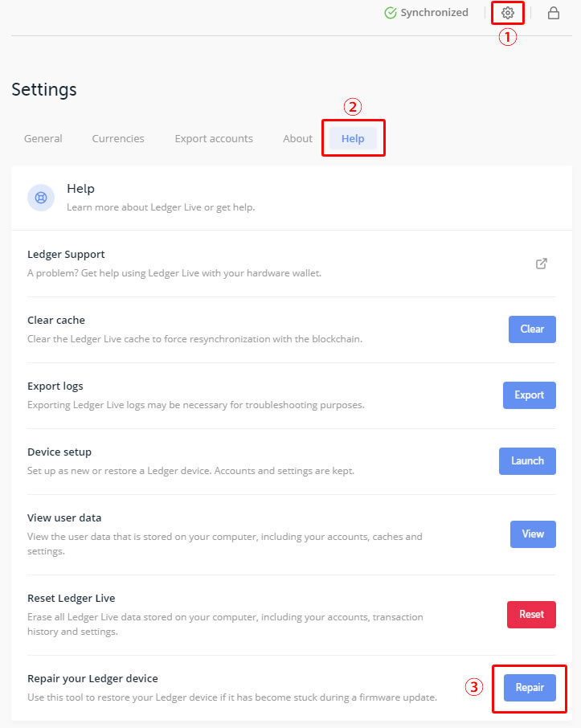This screenshot has height=728, width=581.
Task: Launch the device setup
Action: coord(528,461)
